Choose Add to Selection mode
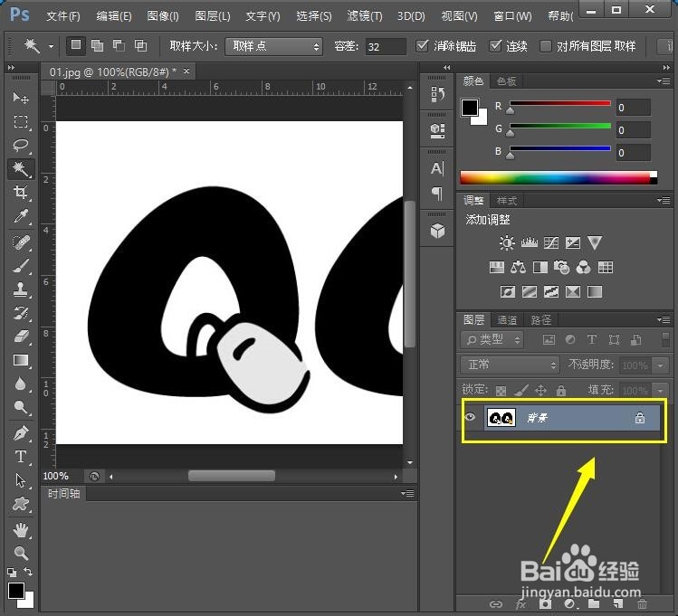The height and width of the screenshot is (616, 678). click(x=97, y=45)
